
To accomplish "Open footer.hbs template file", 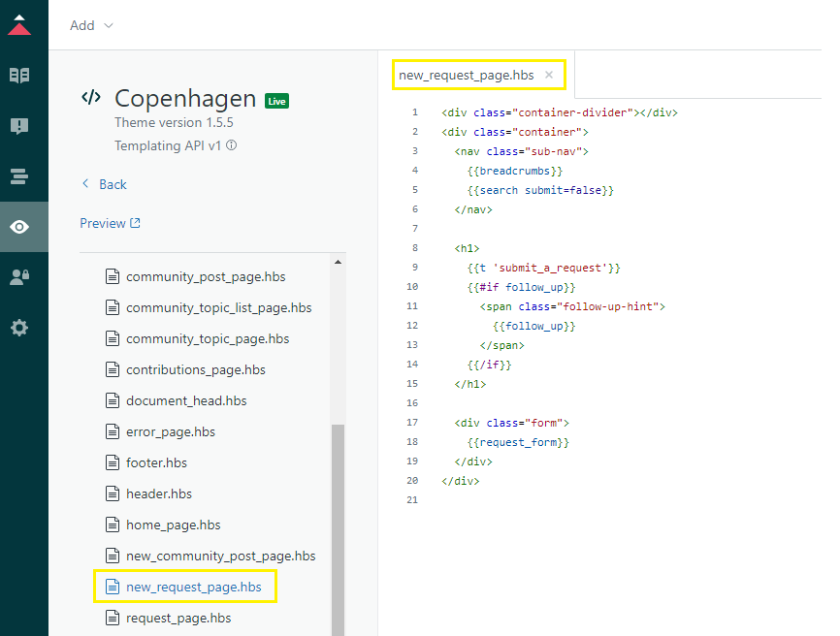I will click(x=156, y=462).
